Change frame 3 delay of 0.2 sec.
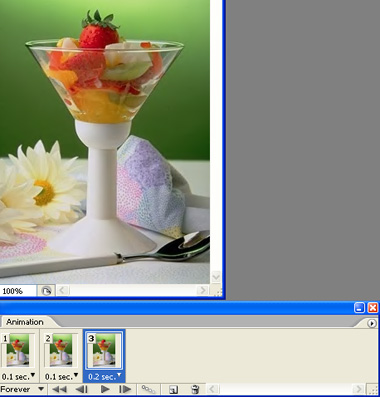 pyautogui.click(x=104, y=377)
